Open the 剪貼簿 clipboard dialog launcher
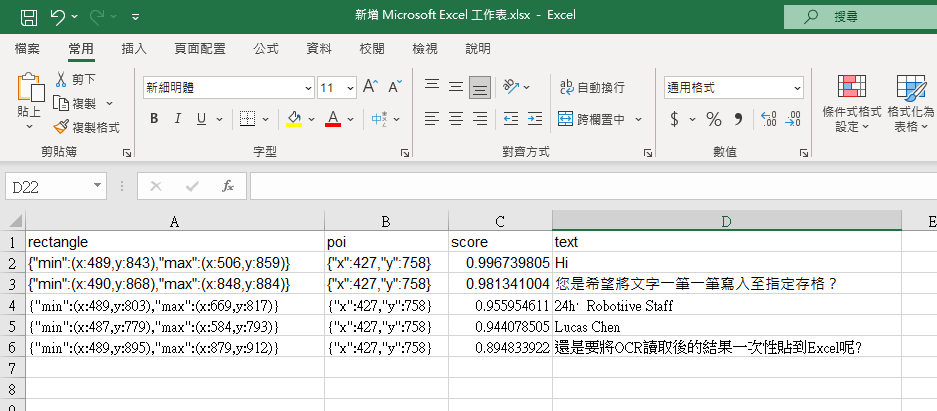The width and height of the screenshot is (937, 411). pos(127,153)
